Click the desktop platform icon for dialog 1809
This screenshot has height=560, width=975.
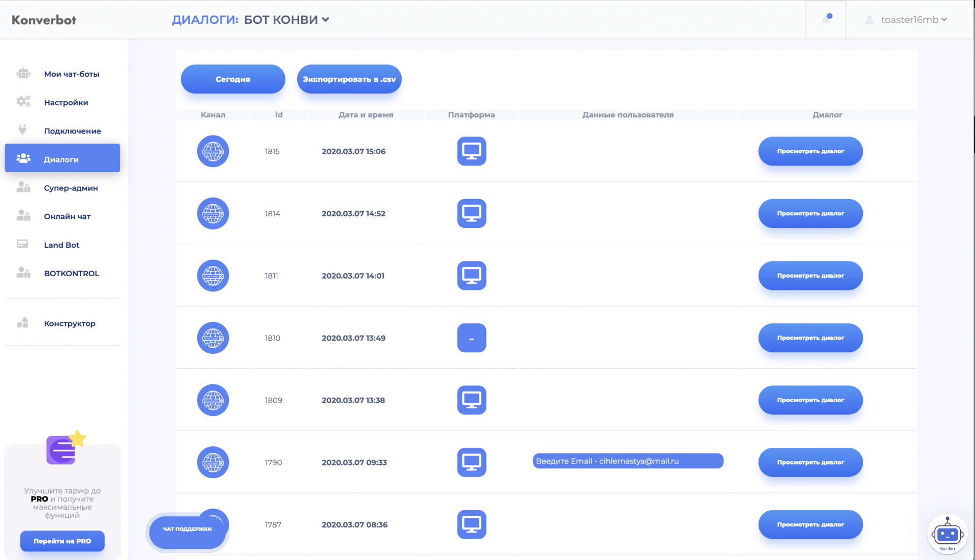tap(471, 400)
